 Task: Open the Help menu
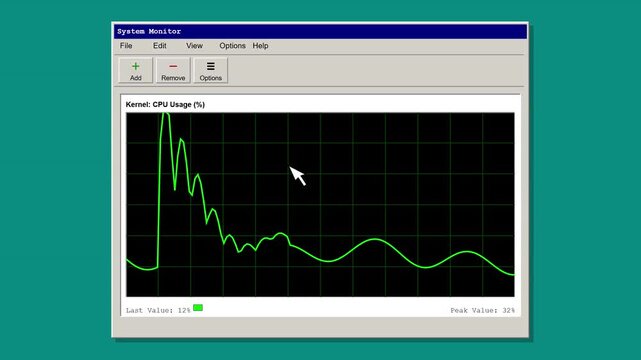pyautogui.click(x=260, y=46)
